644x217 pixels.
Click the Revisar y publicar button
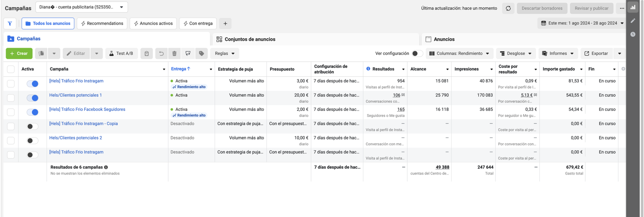coord(592,8)
